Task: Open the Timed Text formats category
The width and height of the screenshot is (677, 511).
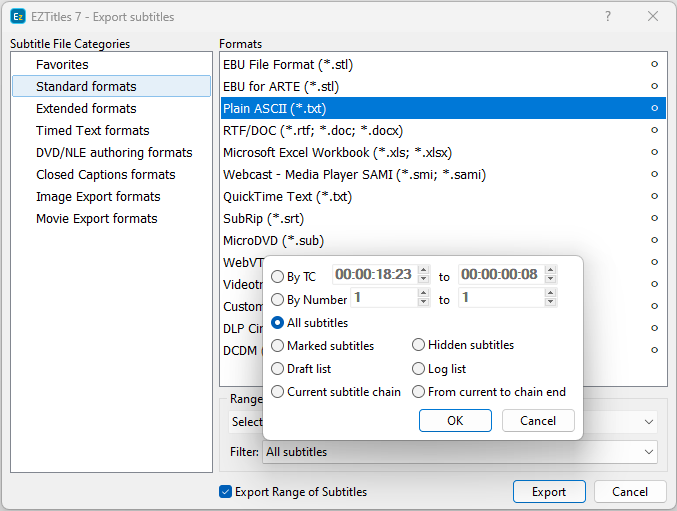Action: 92,131
